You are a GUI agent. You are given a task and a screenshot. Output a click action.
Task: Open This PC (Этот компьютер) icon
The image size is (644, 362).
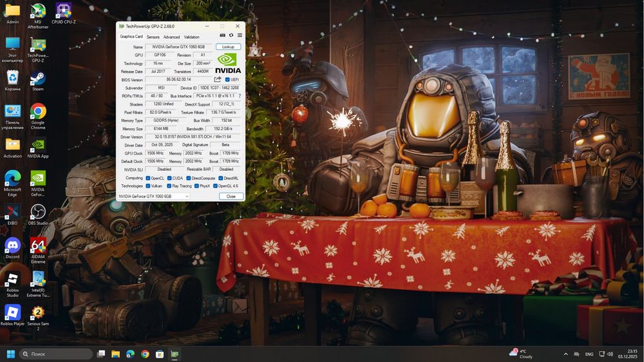tap(12, 50)
